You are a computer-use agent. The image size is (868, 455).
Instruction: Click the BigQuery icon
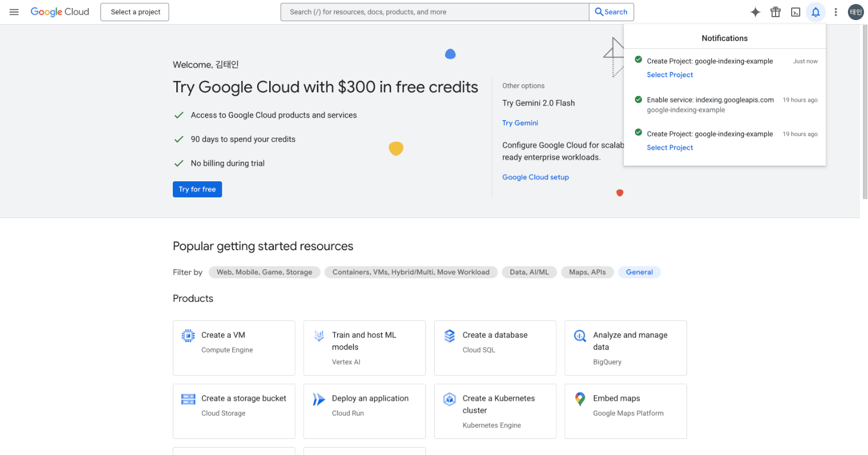coord(580,336)
